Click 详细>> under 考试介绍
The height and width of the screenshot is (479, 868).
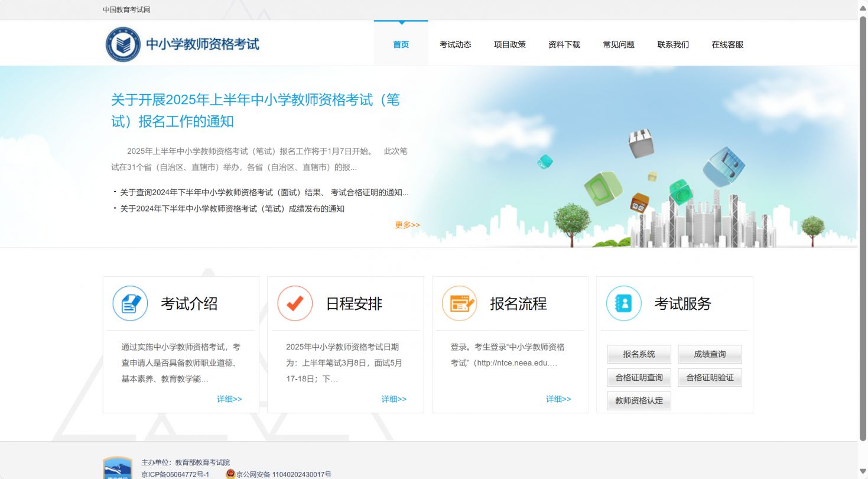[x=229, y=399]
